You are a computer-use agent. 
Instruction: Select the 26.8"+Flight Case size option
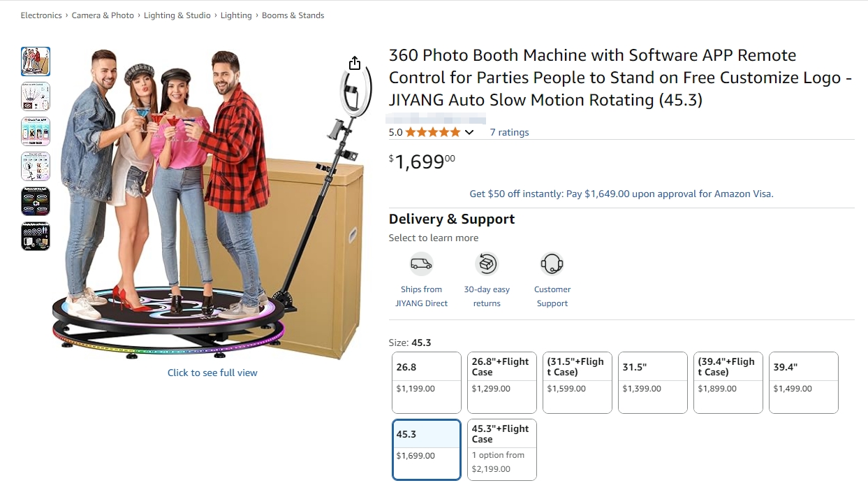(502, 382)
